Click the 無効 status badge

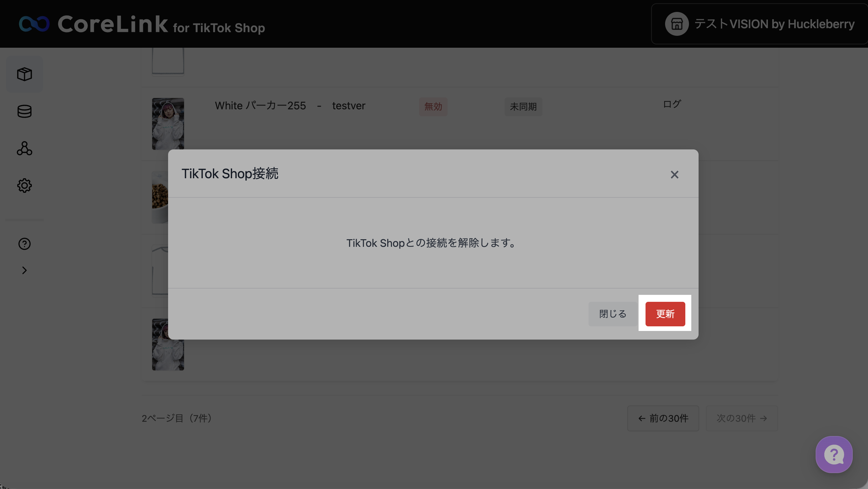pyautogui.click(x=433, y=107)
